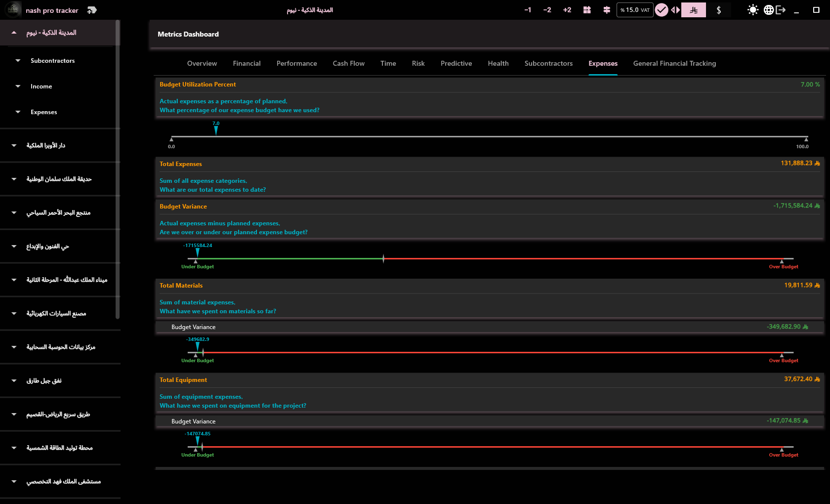Expand the مركز بيانات الحوسبة السحابية project
This screenshot has width=830, height=504.
14,347
